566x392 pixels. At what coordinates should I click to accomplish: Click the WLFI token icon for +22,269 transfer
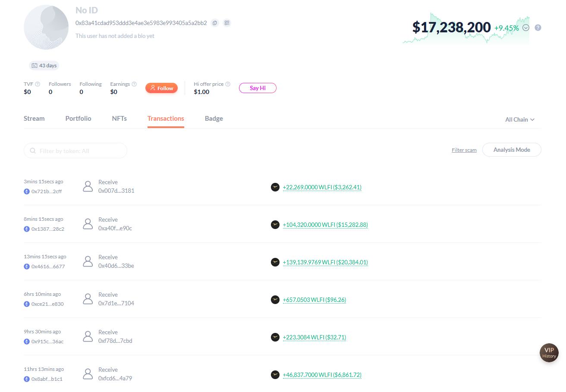(x=275, y=187)
